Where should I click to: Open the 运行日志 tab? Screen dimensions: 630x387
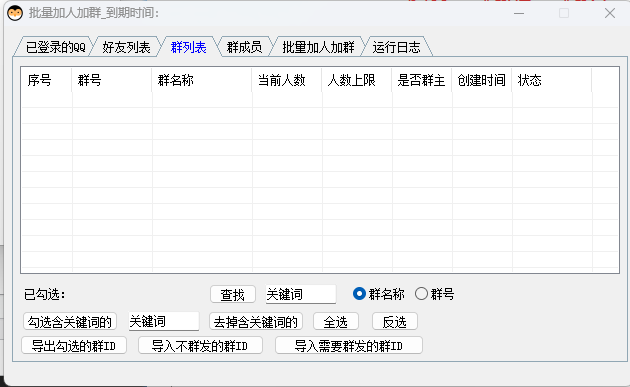(397, 47)
